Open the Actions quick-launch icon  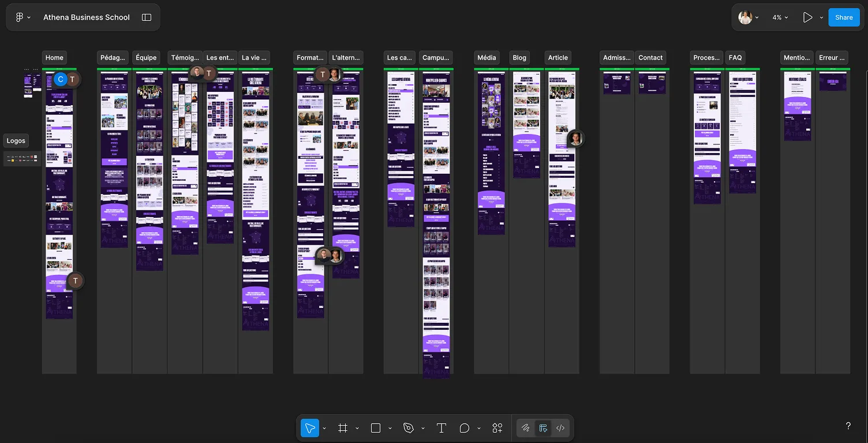point(497,428)
